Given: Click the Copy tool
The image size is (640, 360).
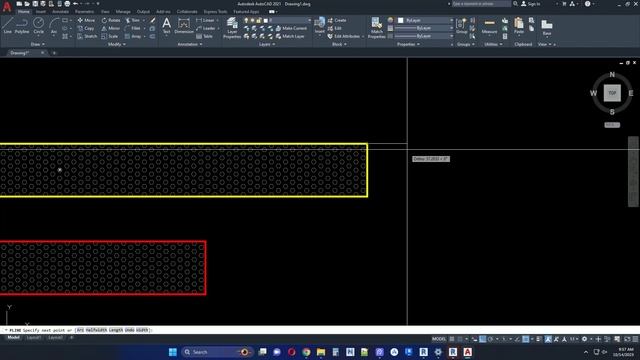Looking at the screenshot, I should (x=86, y=28).
